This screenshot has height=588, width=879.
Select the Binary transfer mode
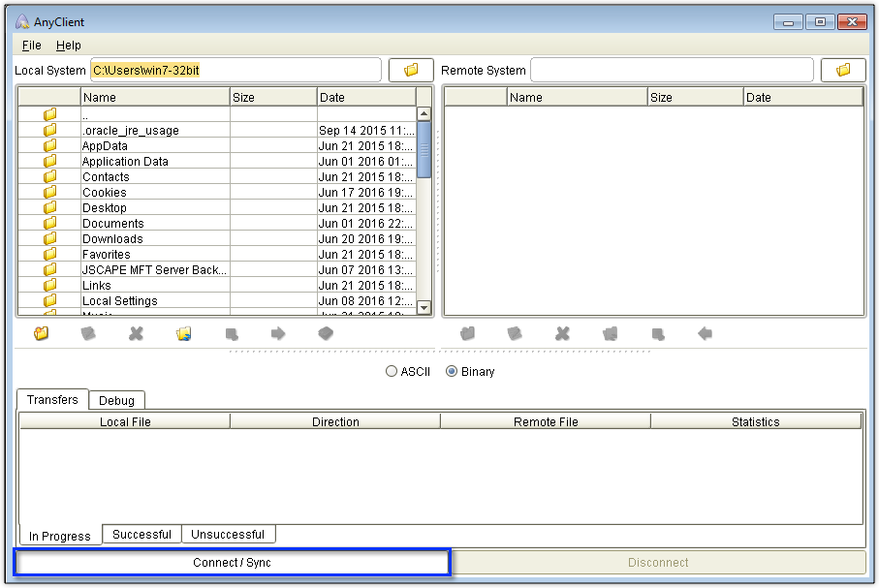pos(470,372)
